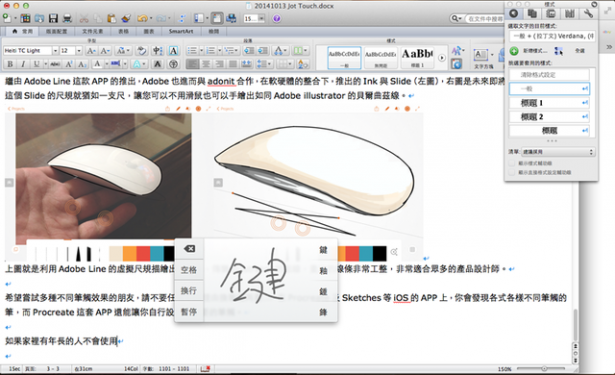The height and width of the screenshot is (375, 615).
Task: Paste from the clipboard icon
Action: [x=112, y=18]
